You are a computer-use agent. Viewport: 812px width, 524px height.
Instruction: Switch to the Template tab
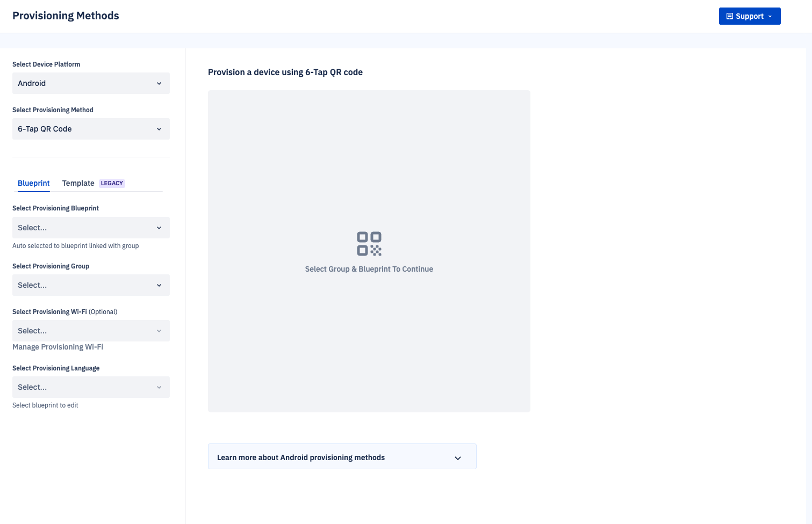point(78,183)
